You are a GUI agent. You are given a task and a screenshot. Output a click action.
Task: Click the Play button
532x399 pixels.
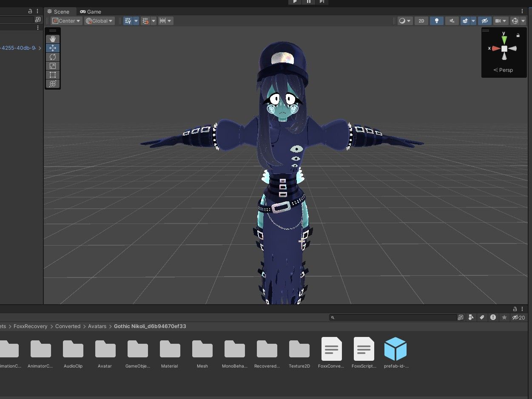coord(295,2)
